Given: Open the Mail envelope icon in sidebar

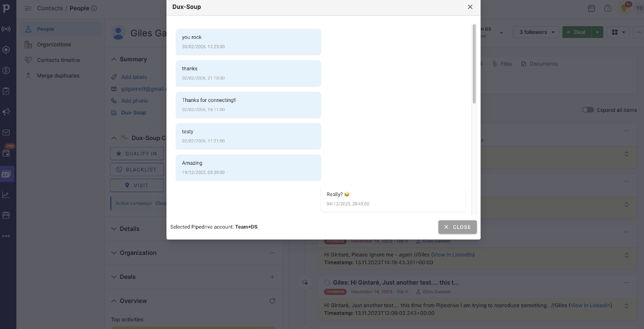Looking at the screenshot, I should 6,133.
